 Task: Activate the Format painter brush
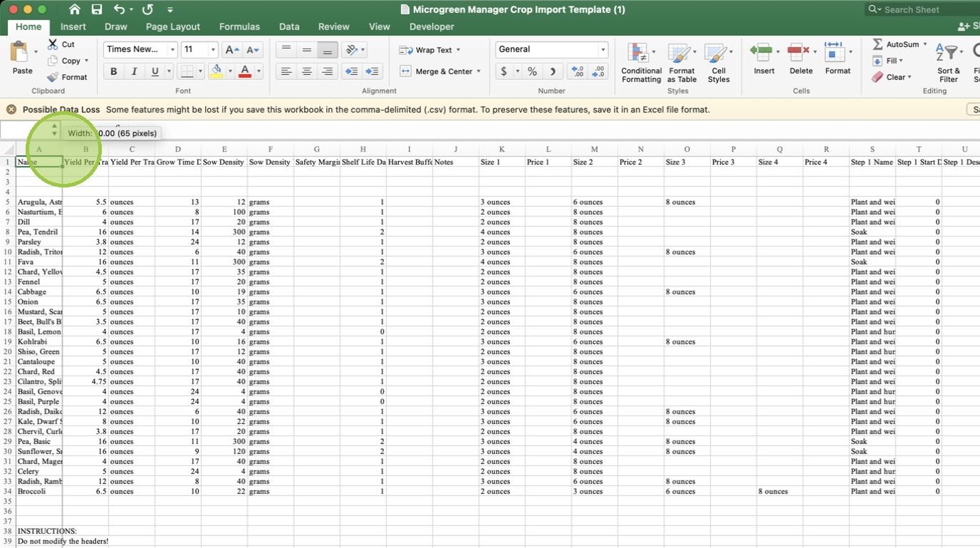click(x=53, y=77)
